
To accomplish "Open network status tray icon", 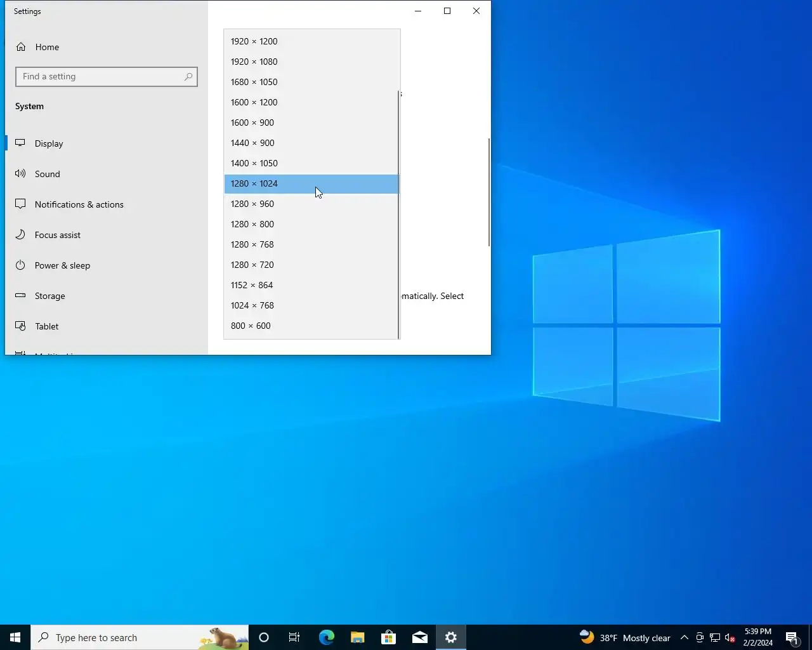I will [x=715, y=637].
